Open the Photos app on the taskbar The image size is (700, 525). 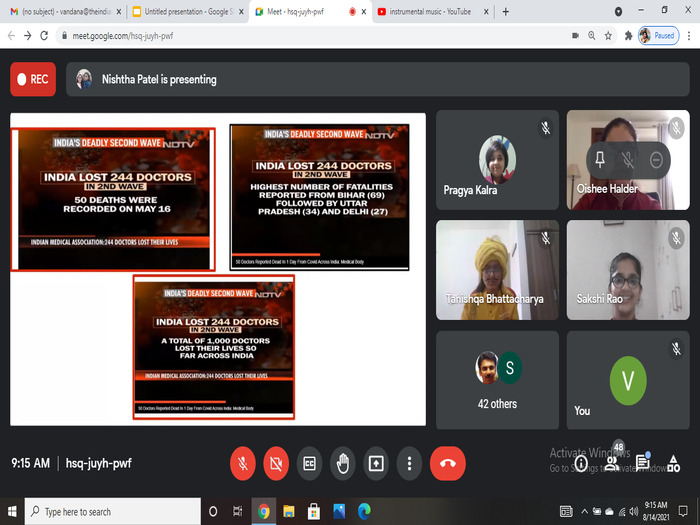point(339,512)
